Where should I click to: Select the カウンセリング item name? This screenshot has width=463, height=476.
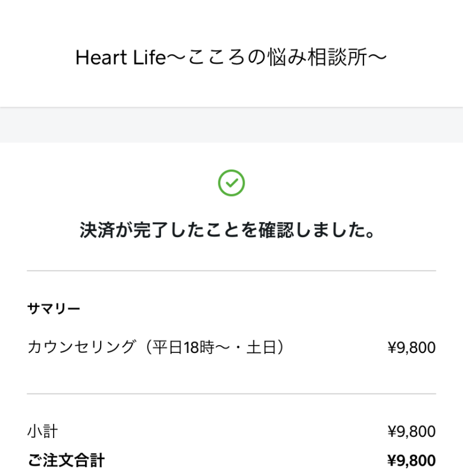pyautogui.click(x=81, y=347)
